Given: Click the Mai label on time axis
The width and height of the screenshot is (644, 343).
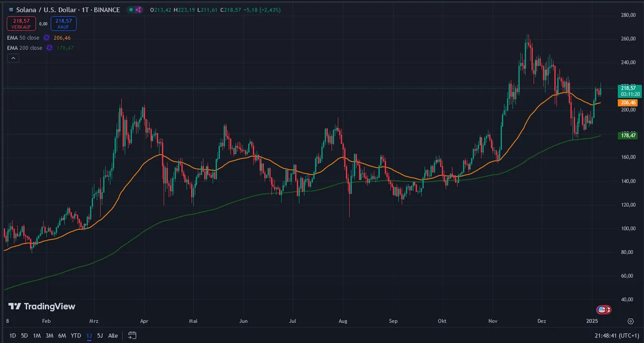Looking at the screenshot, I should [194, 321].
